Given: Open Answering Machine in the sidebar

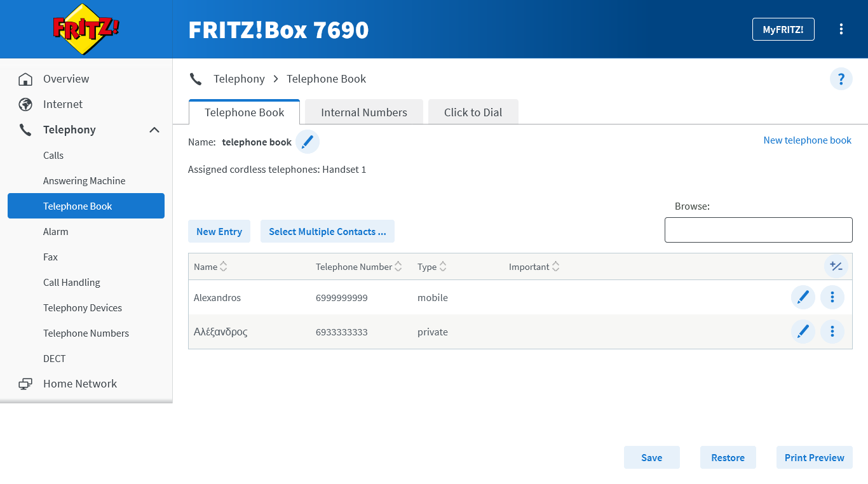Looking at the screenshot, I should coord(86,180).
